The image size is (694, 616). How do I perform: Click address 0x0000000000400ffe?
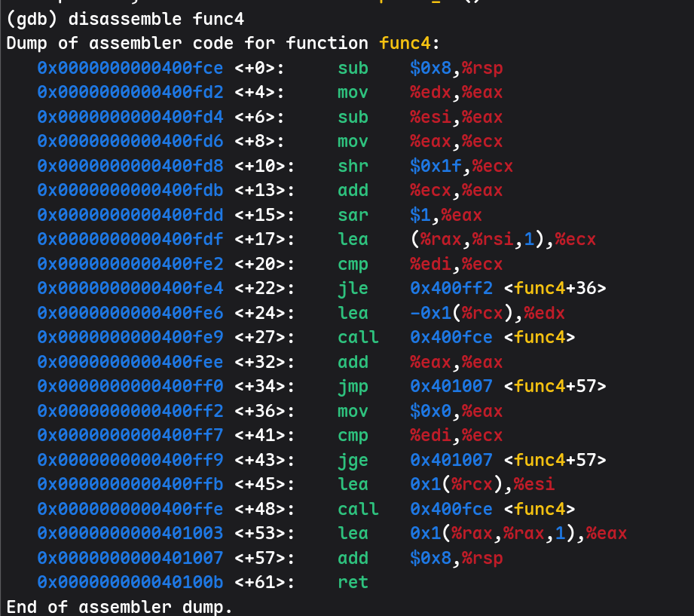130,509
